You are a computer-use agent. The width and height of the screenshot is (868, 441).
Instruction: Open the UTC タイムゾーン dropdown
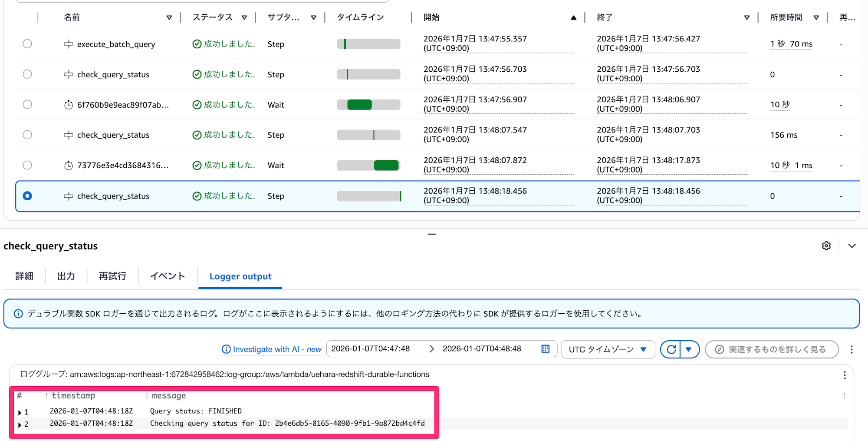coord(608,349)
